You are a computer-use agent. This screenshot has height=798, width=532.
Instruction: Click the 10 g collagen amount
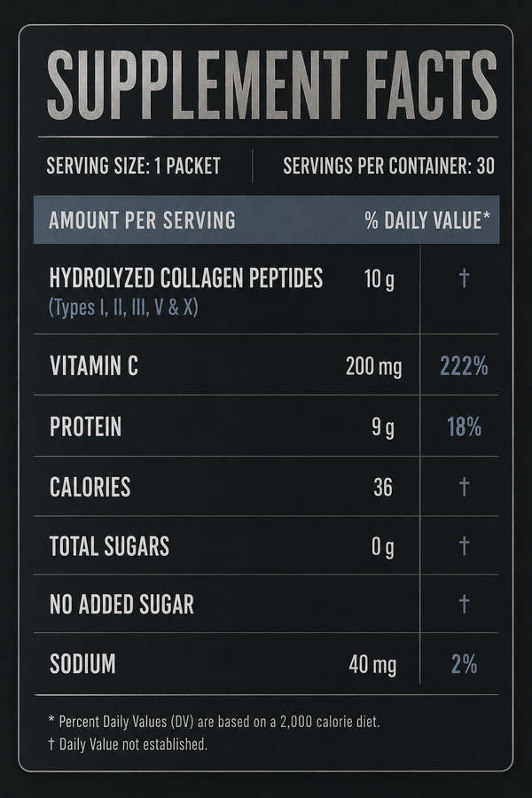click(379, 279)
